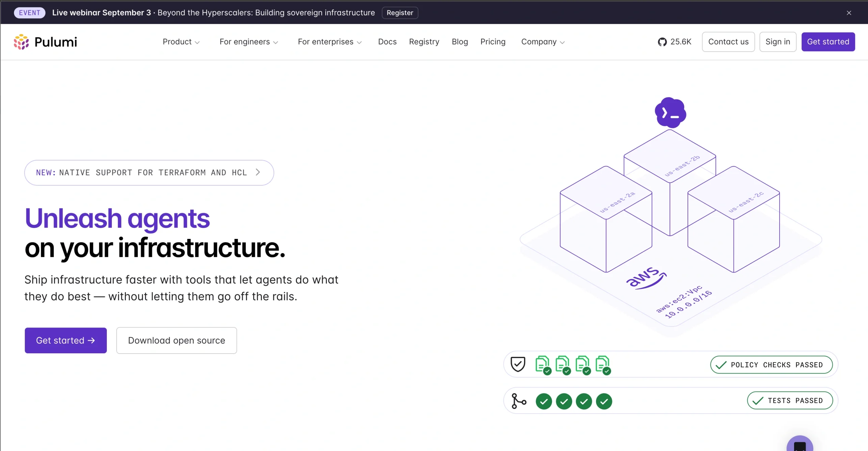Click the git branch merge icon
The image size is (868, 451).
tap(519, 401)
